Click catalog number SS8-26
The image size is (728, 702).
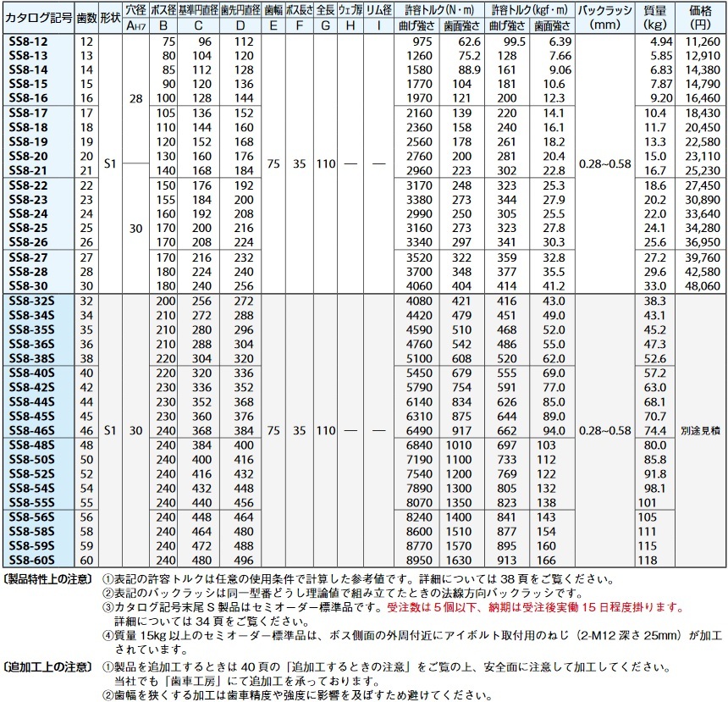(x=28, y=242)
